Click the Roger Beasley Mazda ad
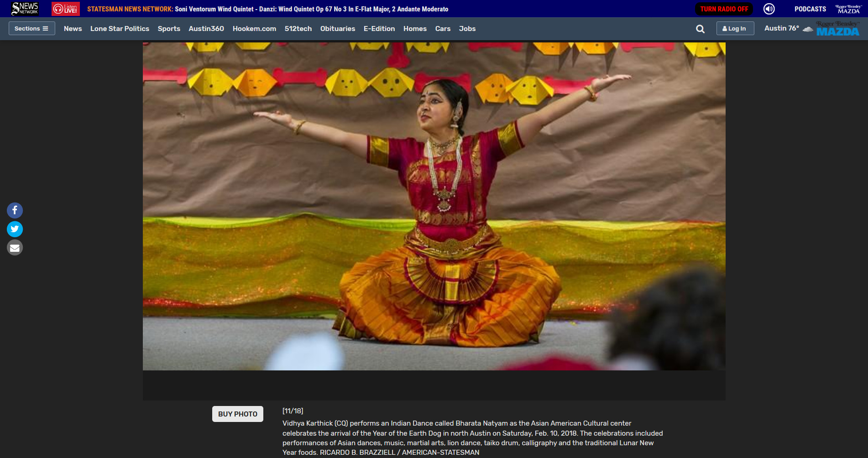Image resolution: width=868 pixels, height=458 pixels. coord(838,29)
